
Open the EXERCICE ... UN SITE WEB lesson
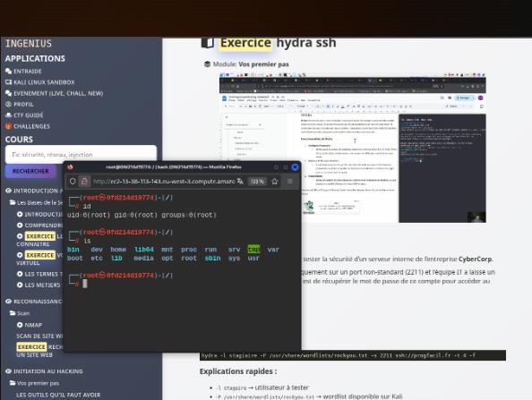[39, 351]
